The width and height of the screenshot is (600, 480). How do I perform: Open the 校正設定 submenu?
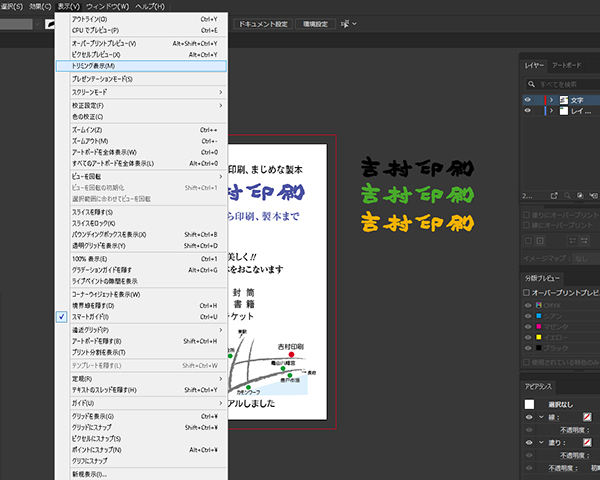(141, 105)
